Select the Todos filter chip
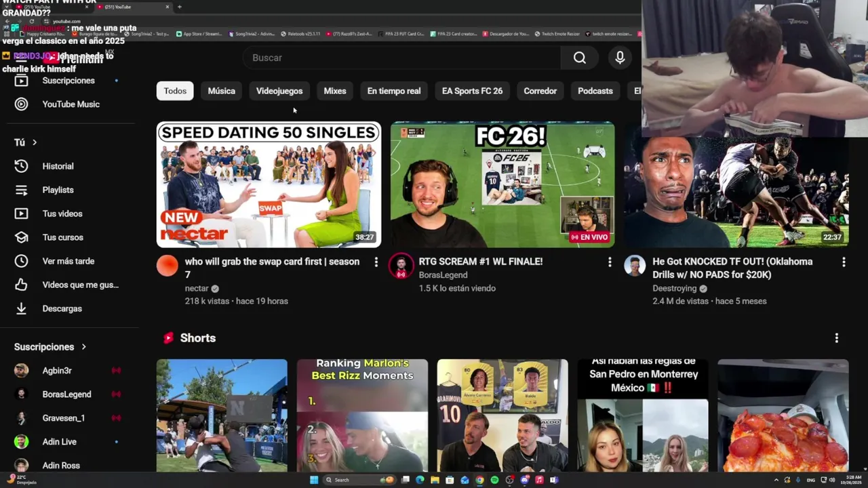 (175, 91)
